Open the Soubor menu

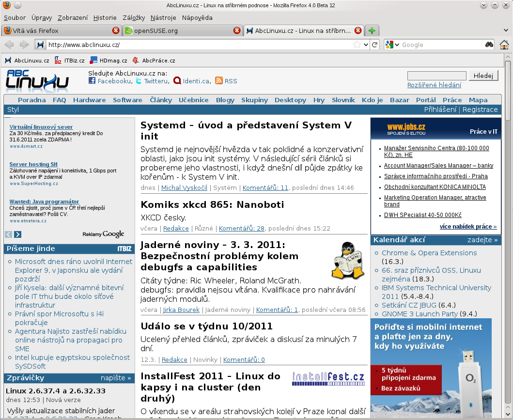(x=15, y=17)
